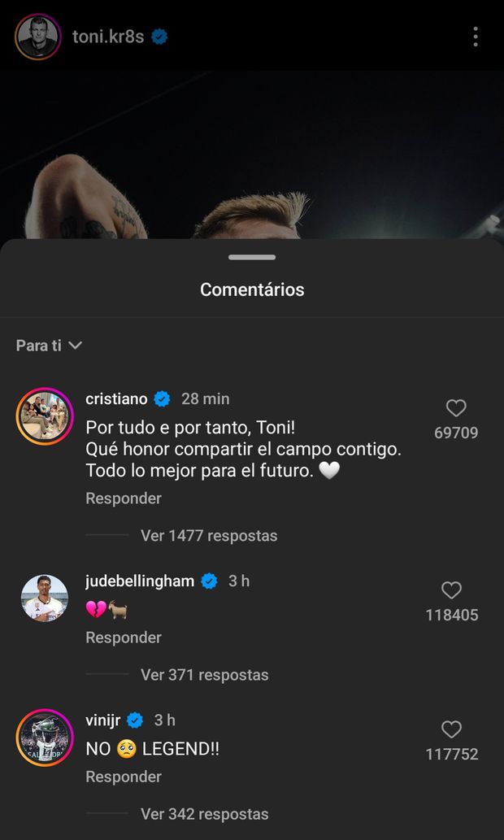Viewport: 504px width, 840px height.
Task: Like cristiano's comment with the heart
Action: coord(456,408)
